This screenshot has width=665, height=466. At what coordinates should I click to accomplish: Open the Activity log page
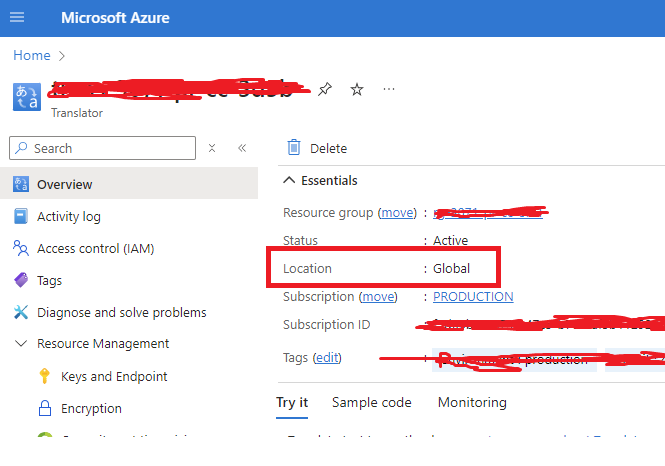(68, 216)
